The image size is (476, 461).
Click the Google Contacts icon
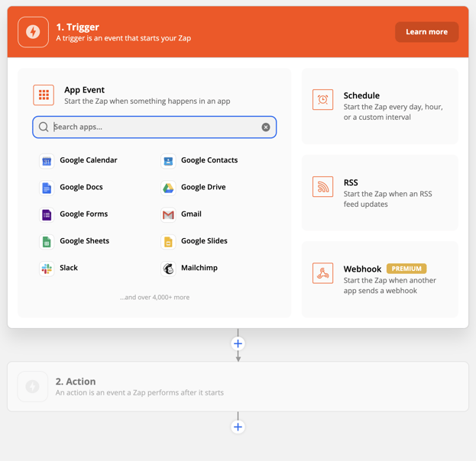coord(168,161)
